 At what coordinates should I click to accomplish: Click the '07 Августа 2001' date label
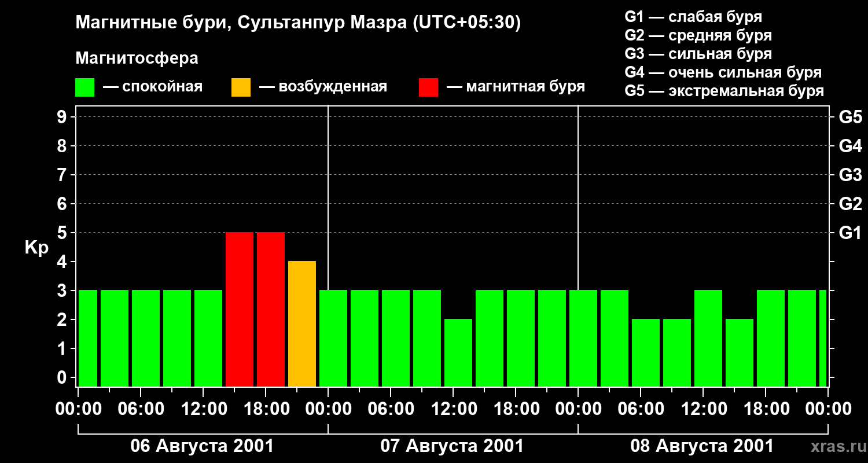tap(452, 446)
